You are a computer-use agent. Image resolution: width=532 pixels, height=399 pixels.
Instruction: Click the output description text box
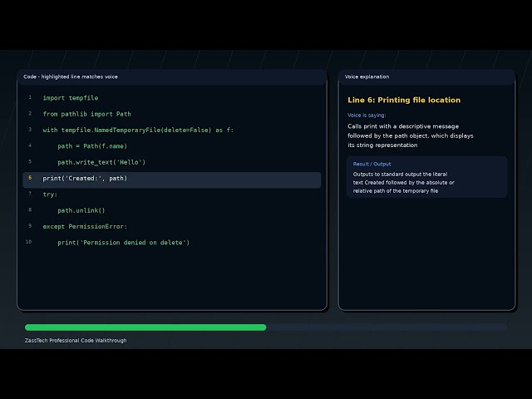point(426,177)
